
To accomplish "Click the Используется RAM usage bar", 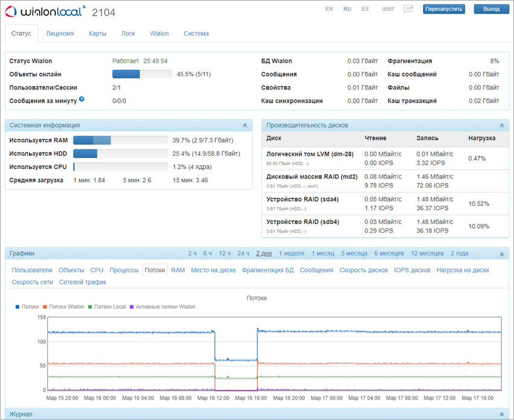I will point(120,140).
